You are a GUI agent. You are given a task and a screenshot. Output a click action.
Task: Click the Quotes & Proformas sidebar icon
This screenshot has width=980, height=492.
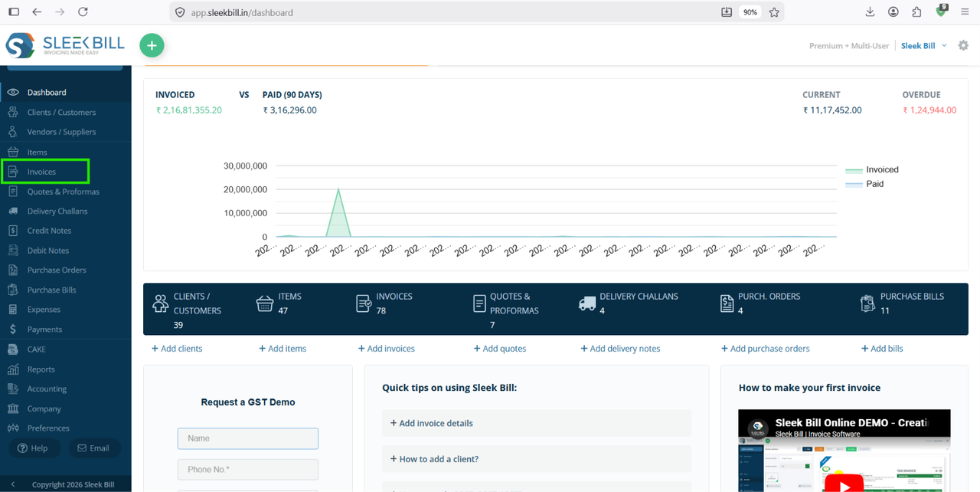pyautogui.click(x=13, y=192)
